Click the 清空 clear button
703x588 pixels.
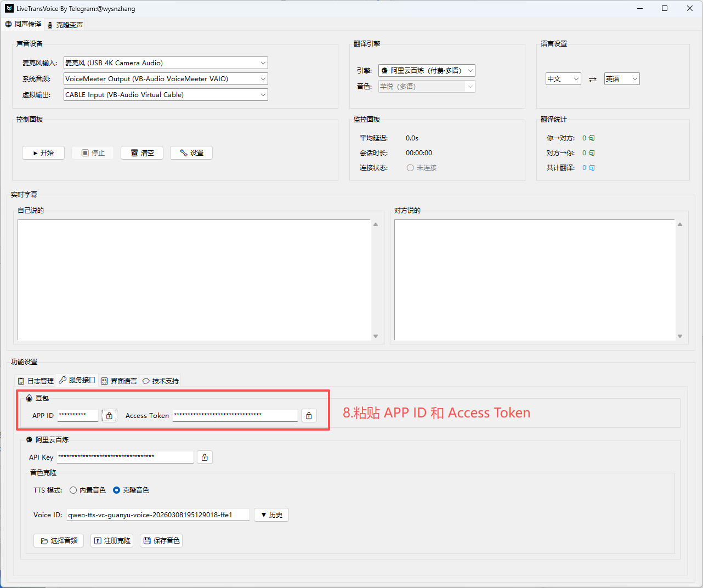coord(142,153)
